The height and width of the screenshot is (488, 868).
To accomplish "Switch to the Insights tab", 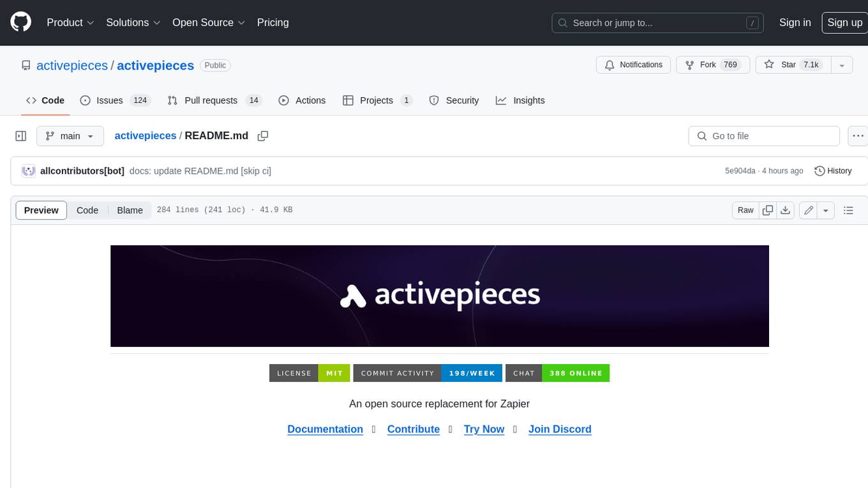I will (x=520, y=100).
